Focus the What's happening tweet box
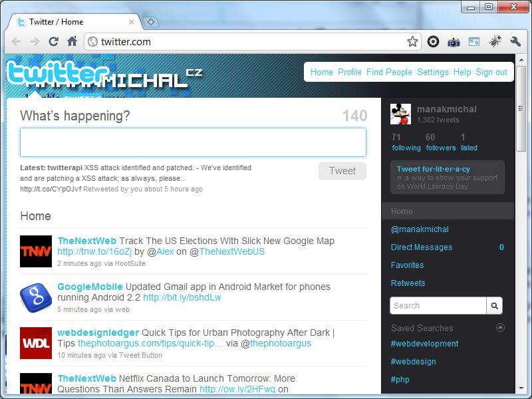This screenshot has height=399, width=532. tap(193, 142)
